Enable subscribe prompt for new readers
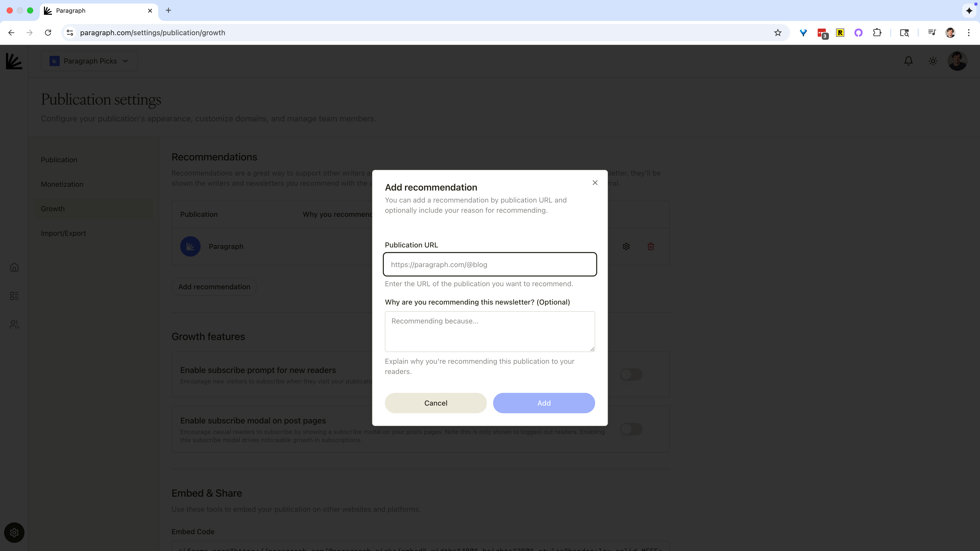Viewport: 980px width, 551px height. coord(631,374)
